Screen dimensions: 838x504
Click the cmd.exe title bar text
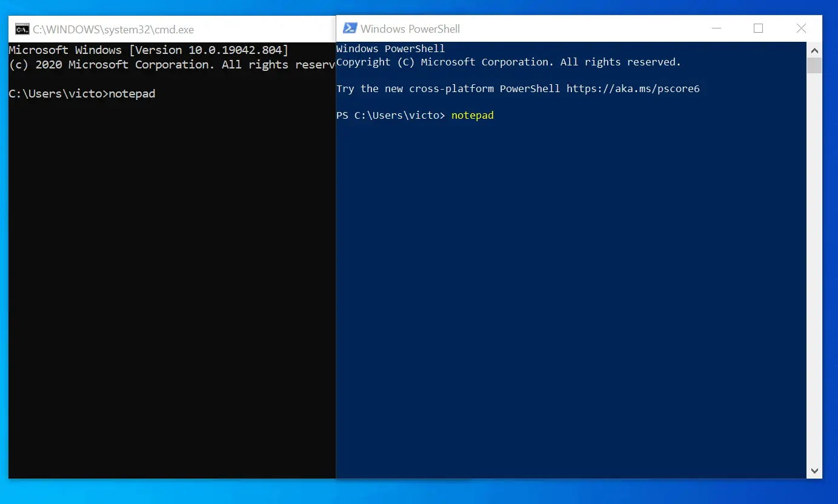pyautogui.click(x=113, y=29)
